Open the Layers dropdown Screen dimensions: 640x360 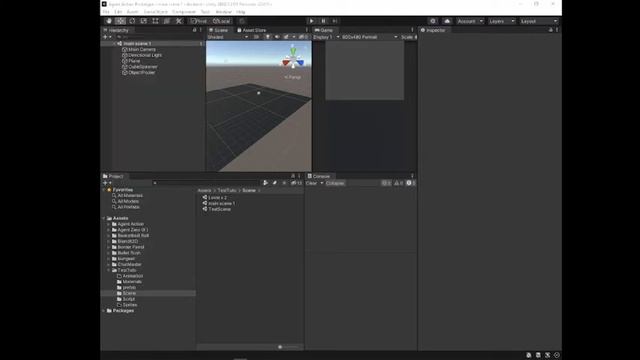(x=502, y=21)
